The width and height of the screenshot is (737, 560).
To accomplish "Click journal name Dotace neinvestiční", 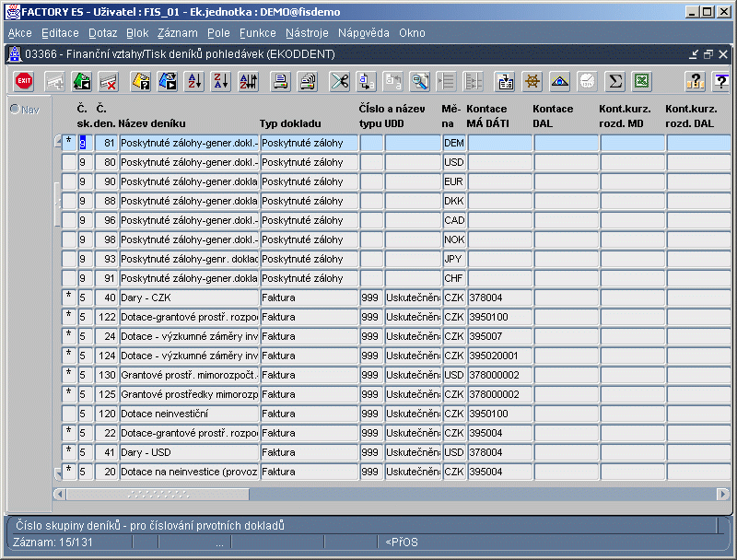I will pos(189,414).
